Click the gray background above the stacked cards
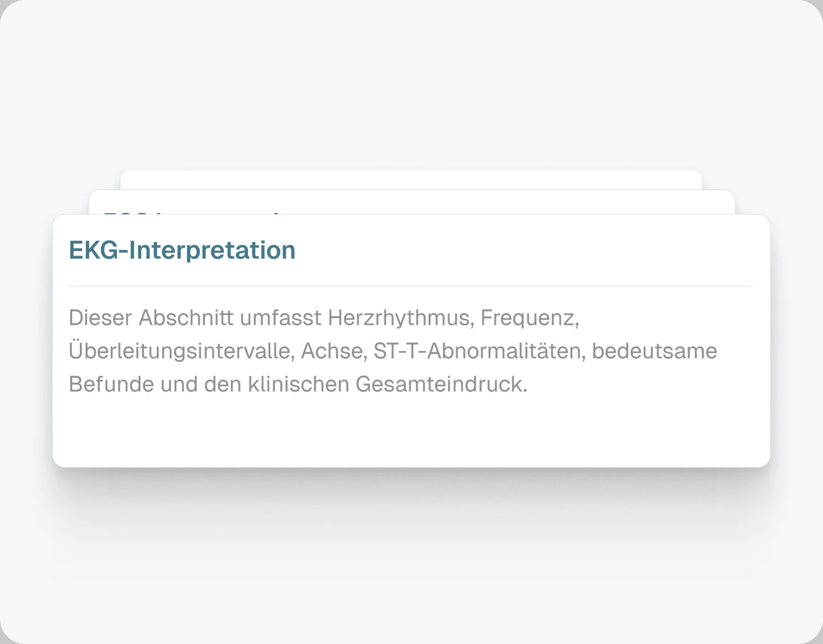 (x=411, y=82)
